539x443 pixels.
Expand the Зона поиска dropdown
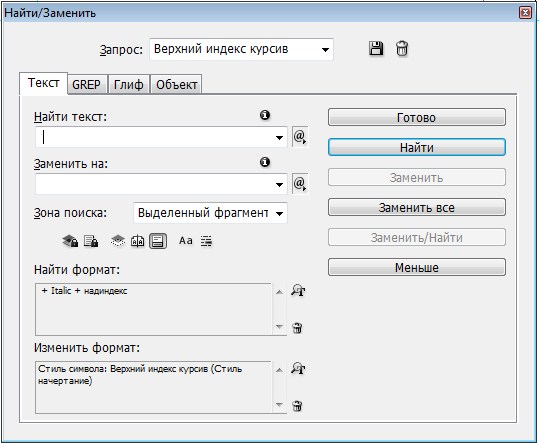(x=279, y=213)
